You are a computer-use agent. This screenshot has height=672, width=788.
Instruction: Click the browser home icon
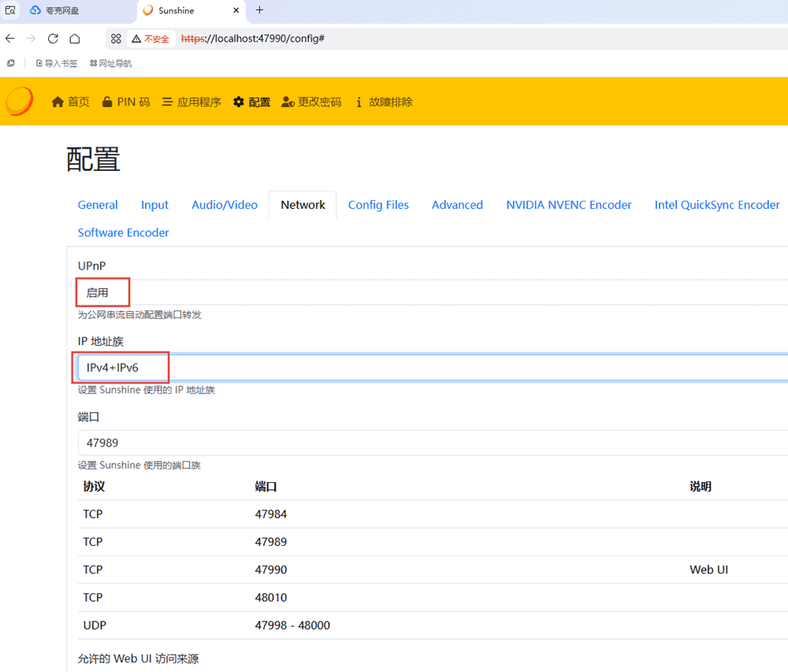[x=75, y=39]
